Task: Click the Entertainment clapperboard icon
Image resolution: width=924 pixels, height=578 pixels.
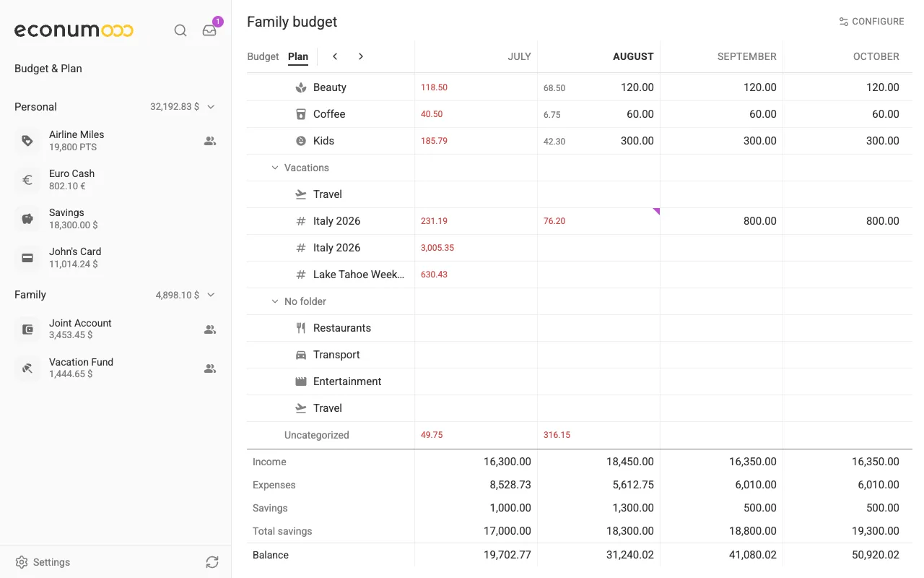Action: (301, 381)
